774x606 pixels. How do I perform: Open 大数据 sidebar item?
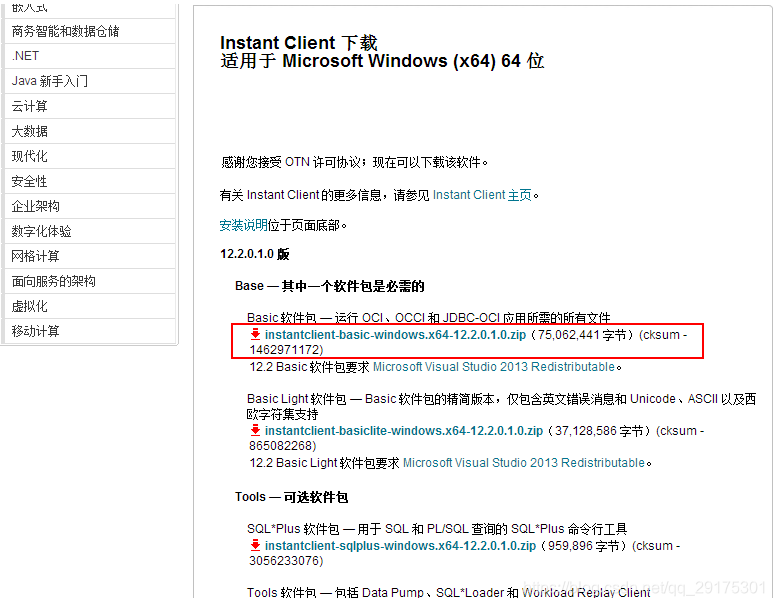pos(89,131)
